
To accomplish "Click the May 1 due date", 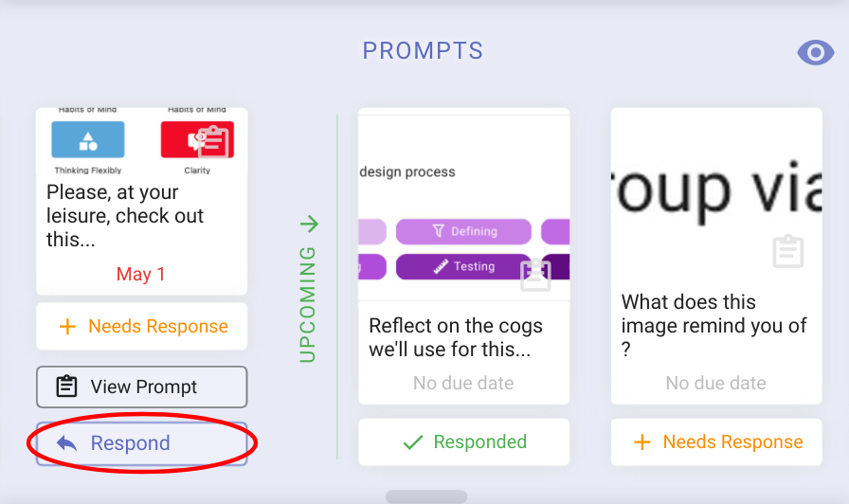I will [x=141, y=275].
